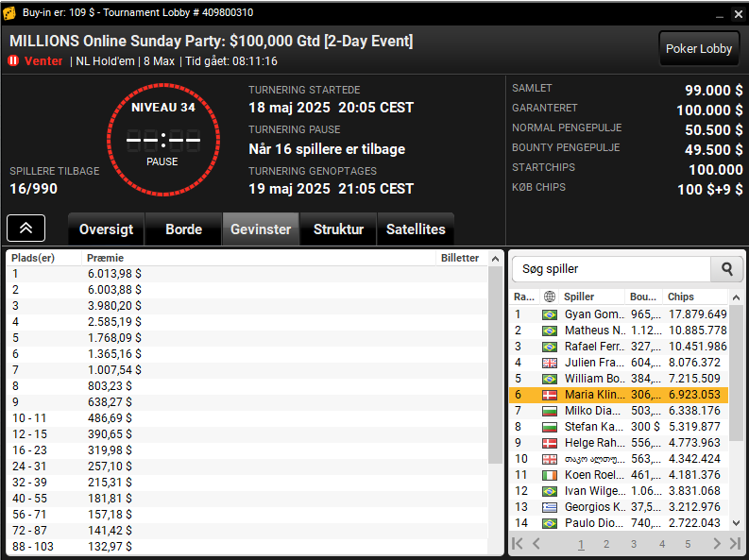
Task: Open the Poker Lobby
Action: pyautogui.click(x=698, y=49)
